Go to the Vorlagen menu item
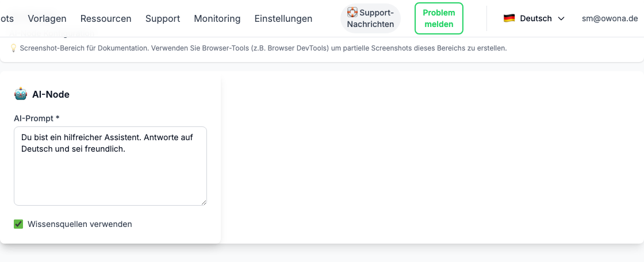The width and height of the screenshot is (644, 262). click(x=47, y=18)
